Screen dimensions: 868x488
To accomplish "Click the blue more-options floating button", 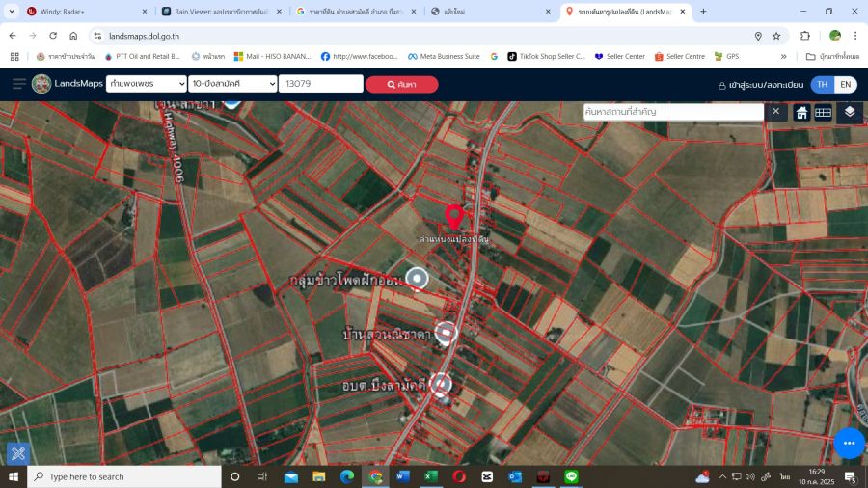I will 849,443.
